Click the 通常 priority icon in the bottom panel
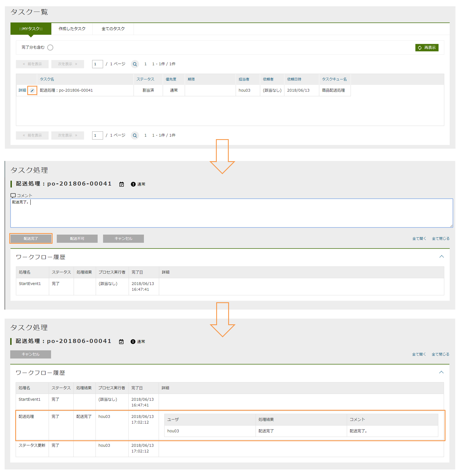Screen dimensions: 458x476 pos(133,342)
